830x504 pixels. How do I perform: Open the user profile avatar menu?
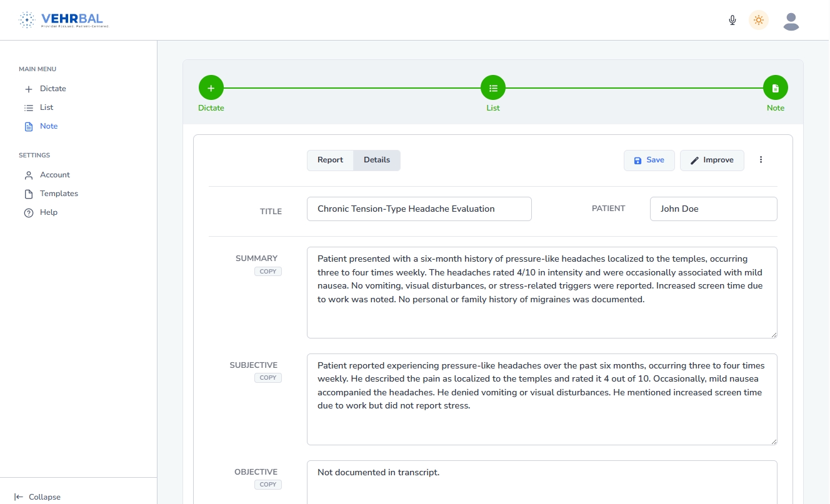[x=791, y=21]
